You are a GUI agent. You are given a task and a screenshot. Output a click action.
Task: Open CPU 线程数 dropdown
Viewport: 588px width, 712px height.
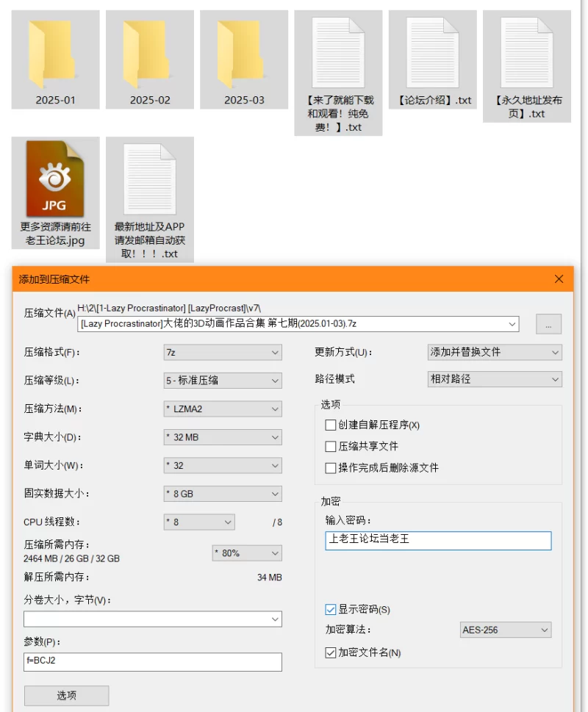pyautogui.click(x=199, y=522)
